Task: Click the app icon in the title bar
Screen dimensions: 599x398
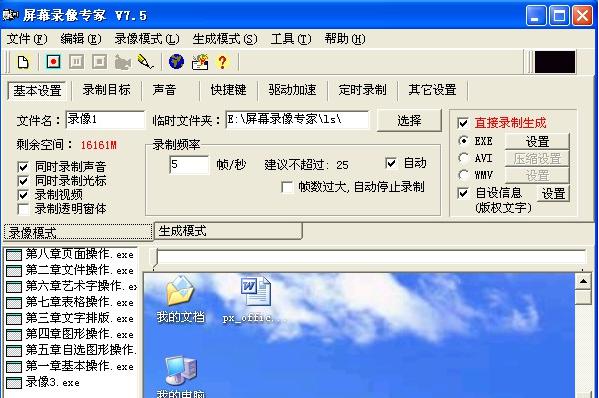Action: click(10, 15)
